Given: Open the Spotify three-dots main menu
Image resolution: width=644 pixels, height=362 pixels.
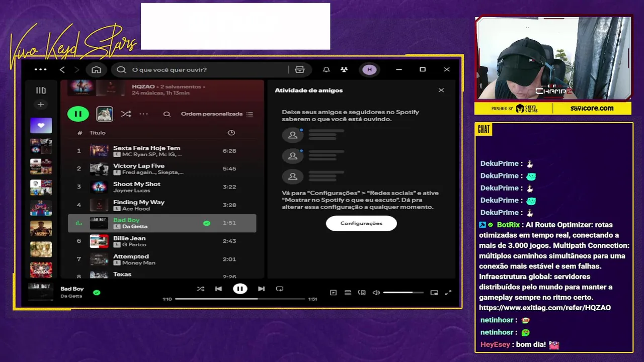Looking at the screenshot, I should (x=41, y=70).
